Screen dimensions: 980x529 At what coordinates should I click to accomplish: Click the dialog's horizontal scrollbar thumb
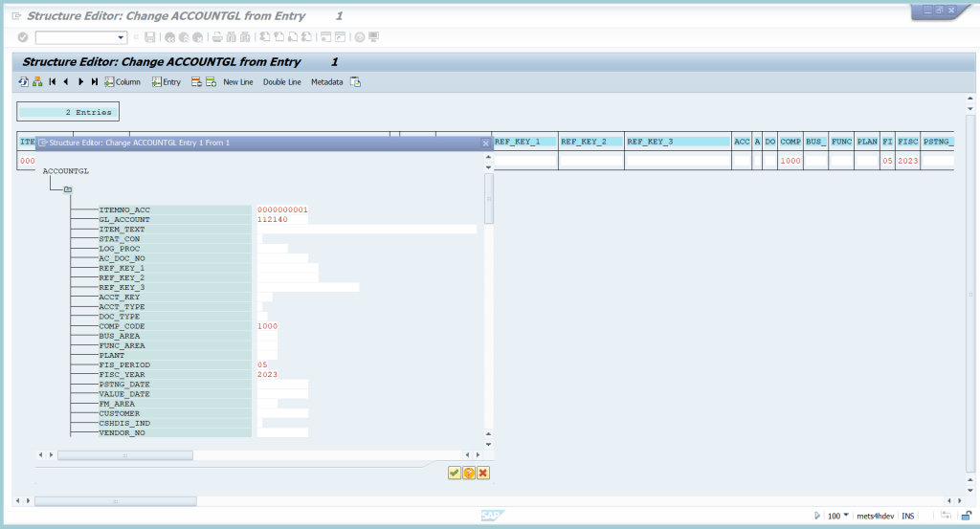click(x=125, y=455)
